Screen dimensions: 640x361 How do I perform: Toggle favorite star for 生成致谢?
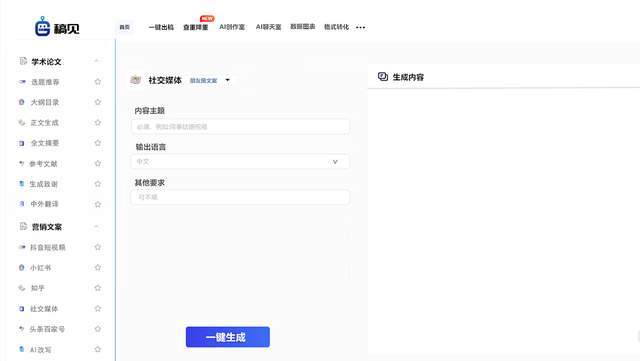click(x=98, y=184)
